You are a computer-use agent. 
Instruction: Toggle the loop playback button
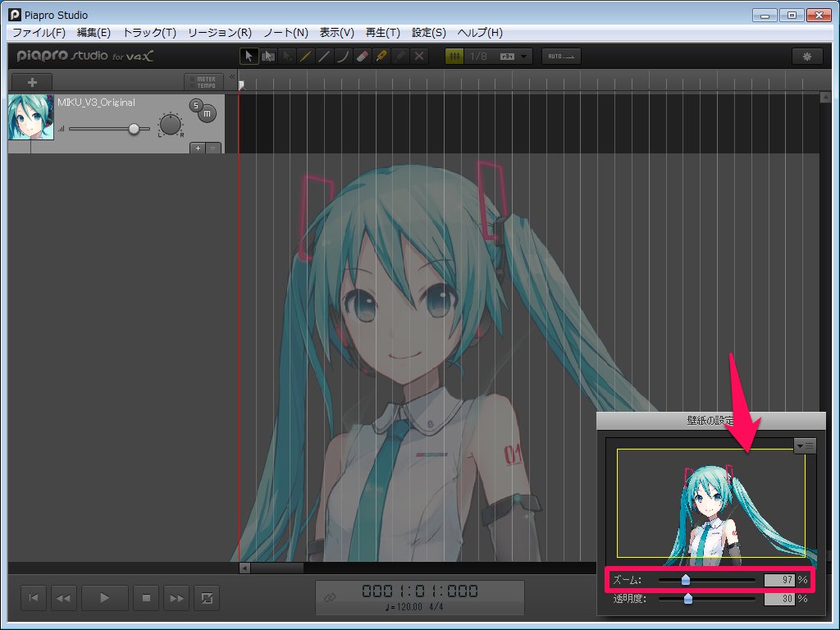206,598
